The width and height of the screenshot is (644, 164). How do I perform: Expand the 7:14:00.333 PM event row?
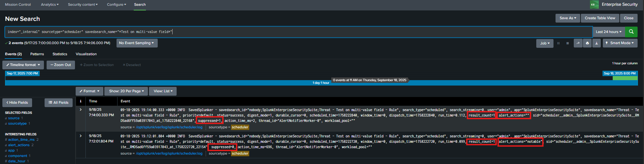click(80, 110)
